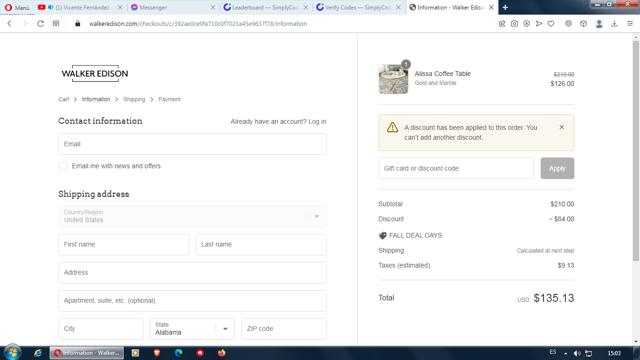Focus the Email input field
This screenshot has width=640, height=360.
192,144
